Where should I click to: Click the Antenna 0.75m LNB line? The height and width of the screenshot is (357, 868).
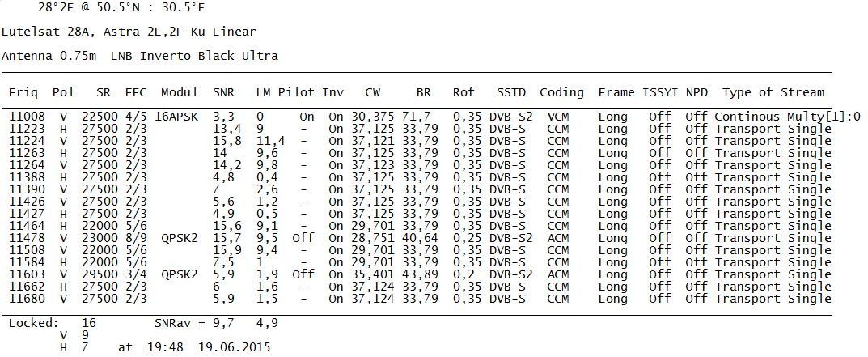(x=139, y=56)
